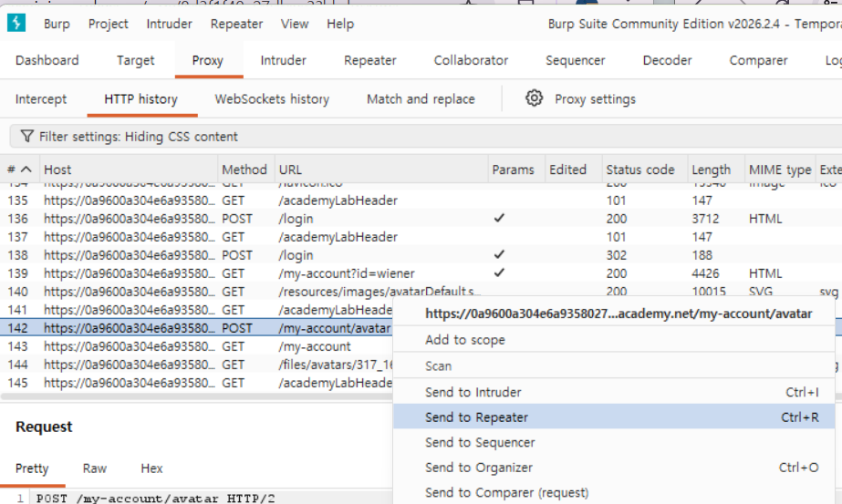Click the Burp Suite logo icon

[x=16, y=23]
